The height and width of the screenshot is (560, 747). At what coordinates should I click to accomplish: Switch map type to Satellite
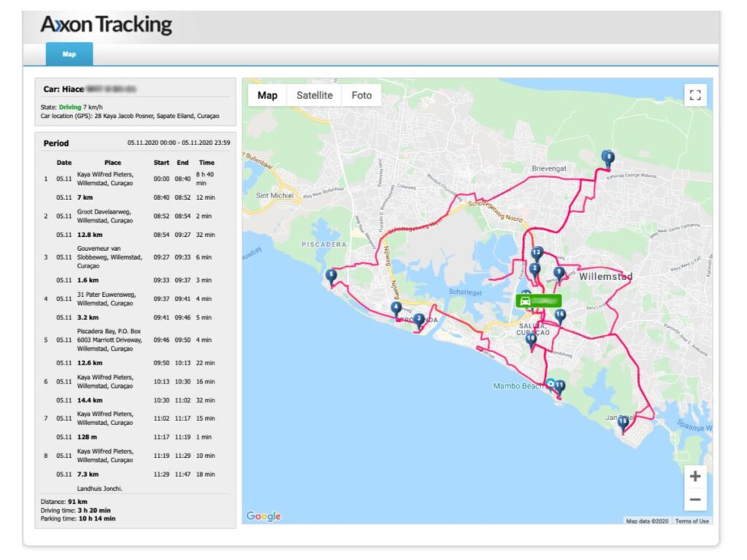click(x=314, y=96)
